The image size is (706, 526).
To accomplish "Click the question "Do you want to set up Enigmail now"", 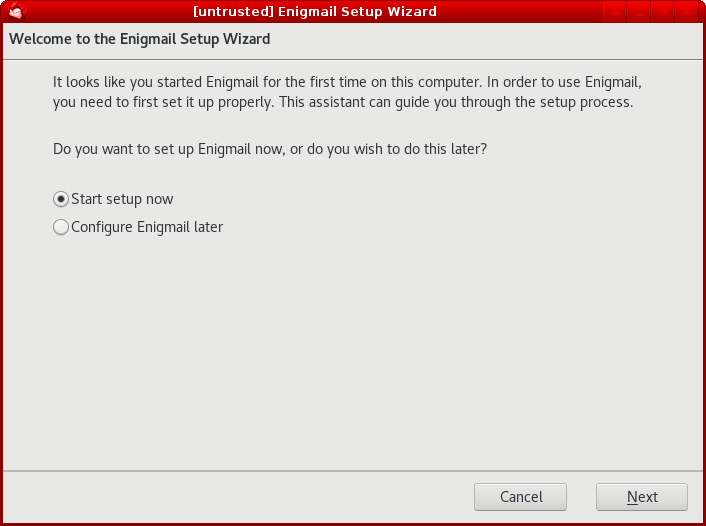I will (x=270, y=149).
